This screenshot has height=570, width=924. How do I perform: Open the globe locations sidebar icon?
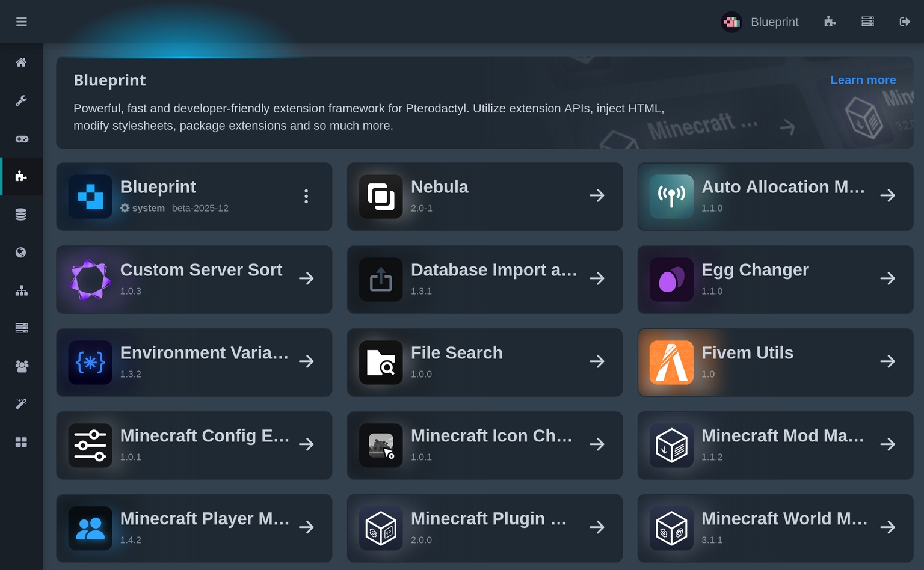(x=21, y=253)
